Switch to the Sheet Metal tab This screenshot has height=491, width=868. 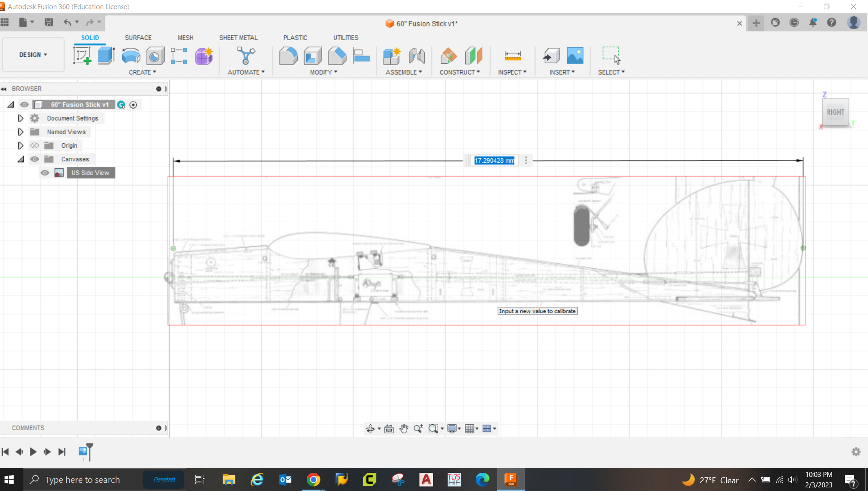[x=238, y=38]
